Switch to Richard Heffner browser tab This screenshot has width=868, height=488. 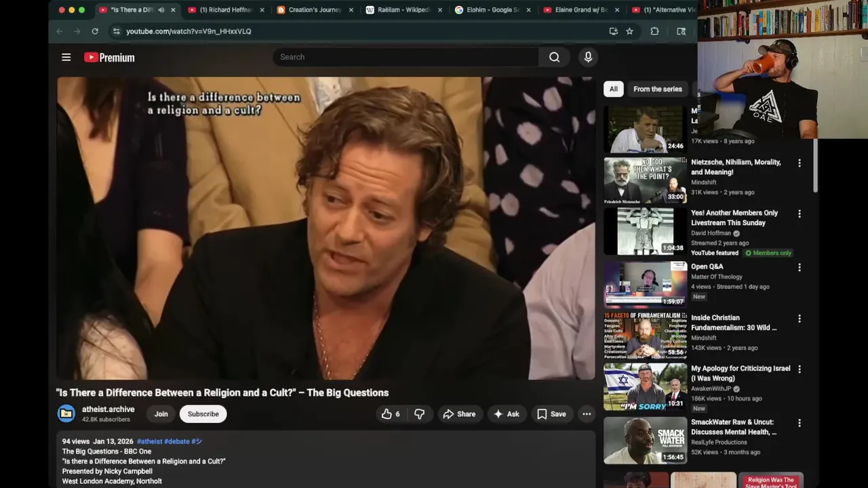(x=226, y=10)
